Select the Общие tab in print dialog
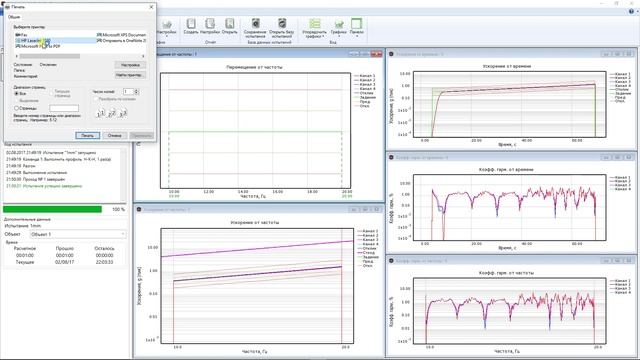The width and height of the screenshot is (640, 360). pos(14,17)
